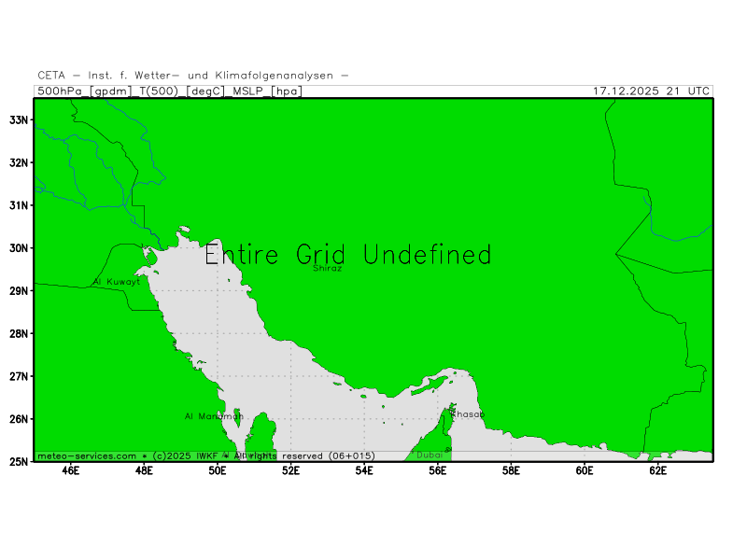
Task: Click the 46E longitude axis label
Action: pyautogui.click(x=70, y=471)
